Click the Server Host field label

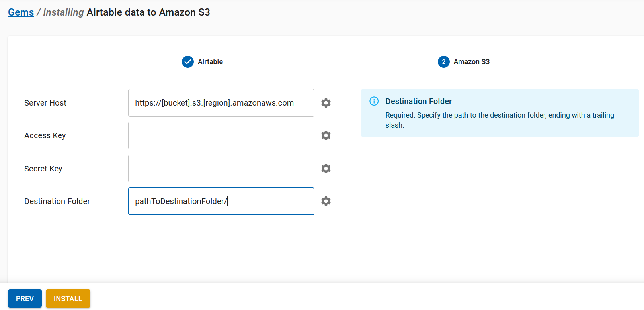(x=45, y=103)
